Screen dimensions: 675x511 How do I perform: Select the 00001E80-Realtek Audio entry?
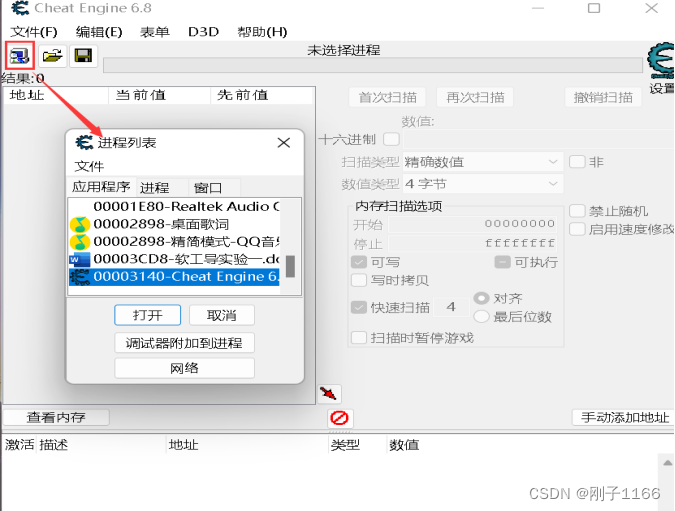pos(174,207)
